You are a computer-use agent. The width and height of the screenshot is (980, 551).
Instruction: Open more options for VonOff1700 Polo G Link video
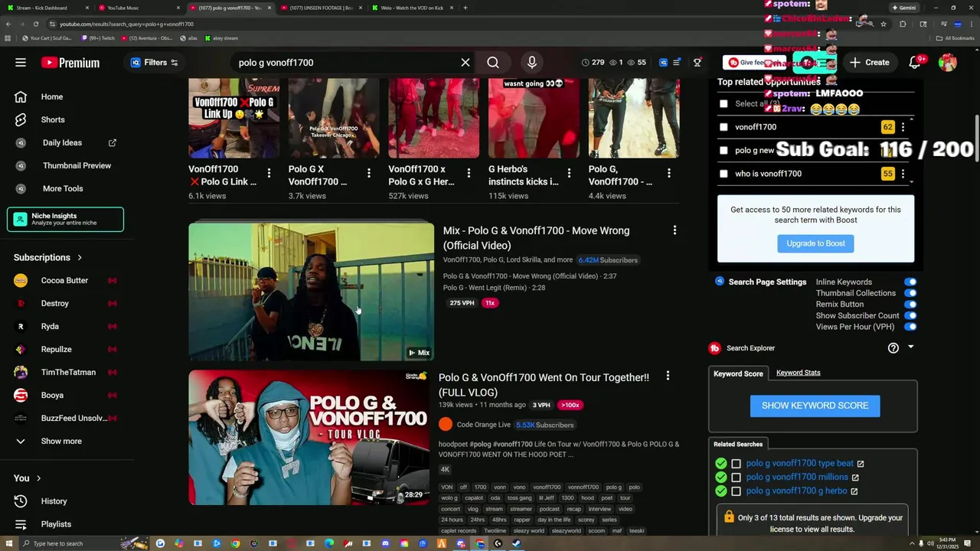pos(269,174)
